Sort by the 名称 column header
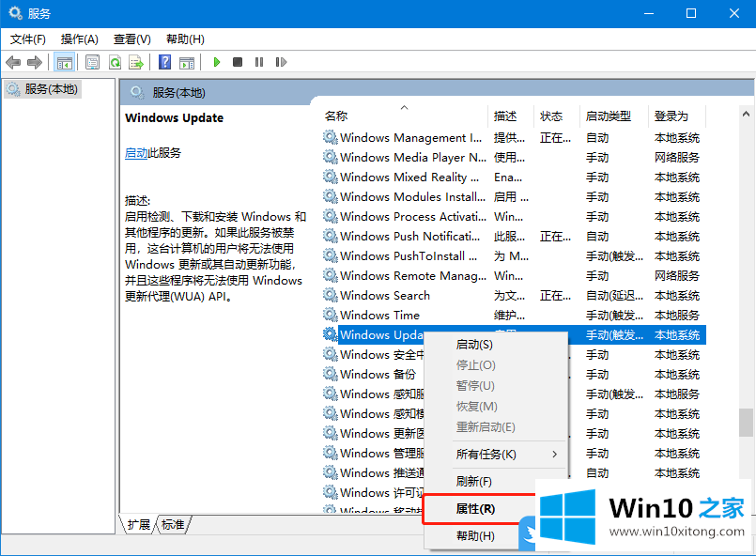This screenshot has width=756, height=556. click(x=404, y=116)
